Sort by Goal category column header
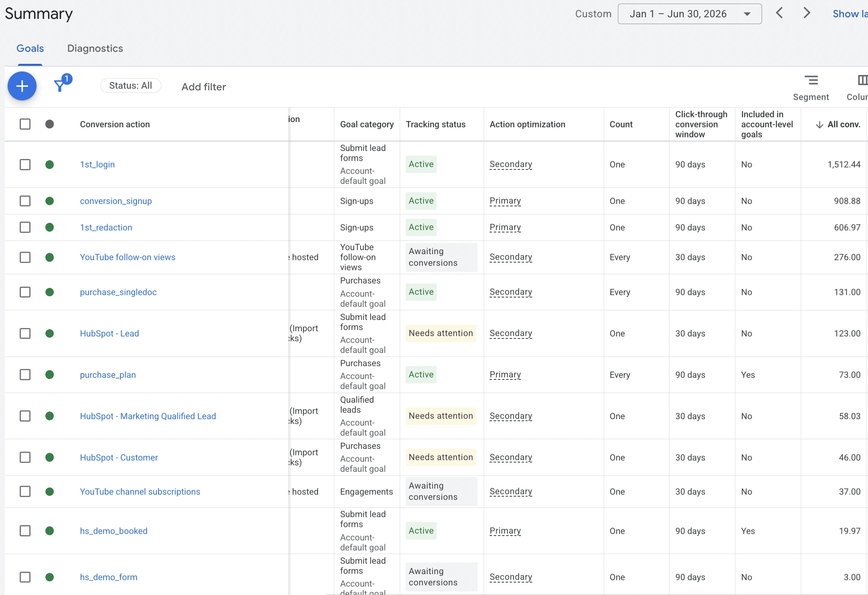This screenshot has height=595, width=868. click(x=367, y=124)
